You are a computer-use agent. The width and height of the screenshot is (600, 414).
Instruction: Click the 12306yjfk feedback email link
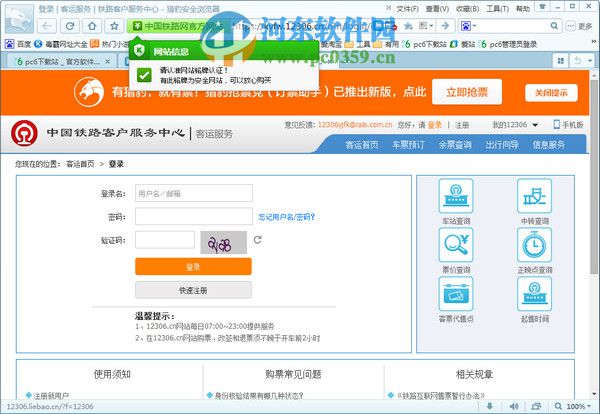point(355,124)
